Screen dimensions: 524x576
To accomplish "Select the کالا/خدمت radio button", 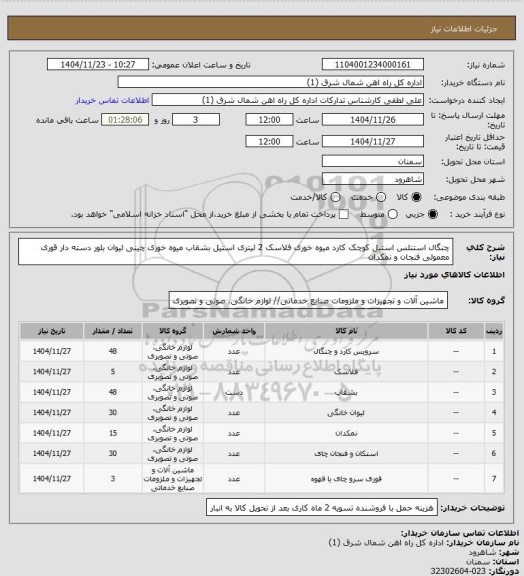I will coord(335,197).
